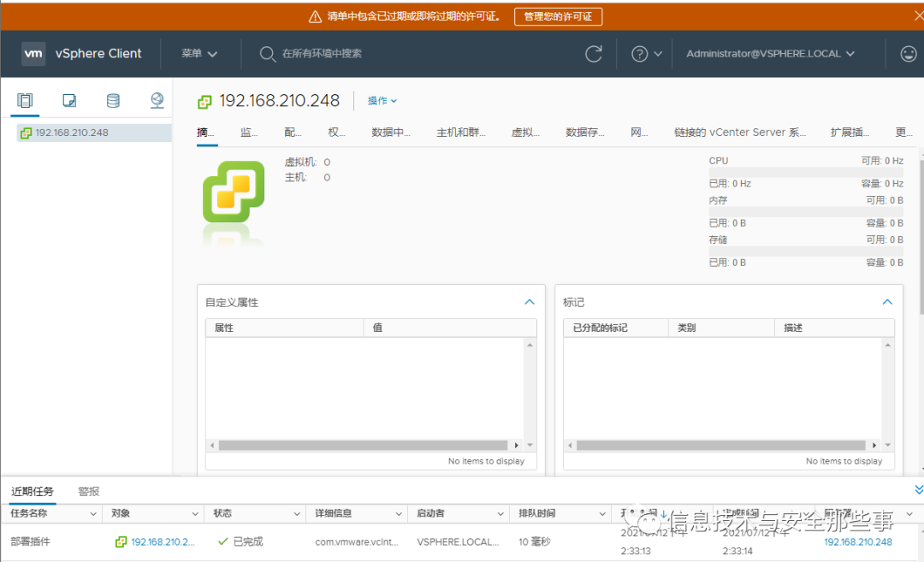This screenshot has height=562, width=924.
Task: Open Administrator@VSPHERE.LOCAL user menu
Action: click(x=770, y=54)
